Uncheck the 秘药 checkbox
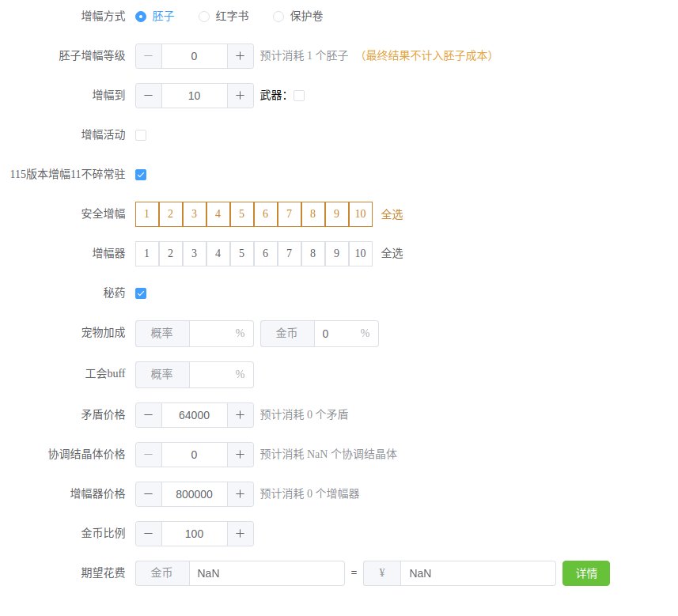 [141, 293]
